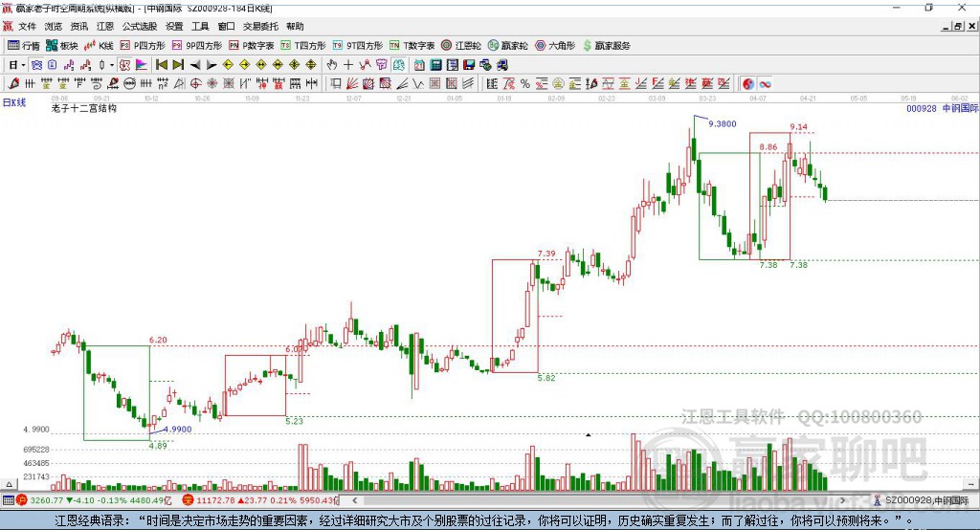
Task: Click the volume panel scroll-down arrow
Action: [x=971, y=484]
